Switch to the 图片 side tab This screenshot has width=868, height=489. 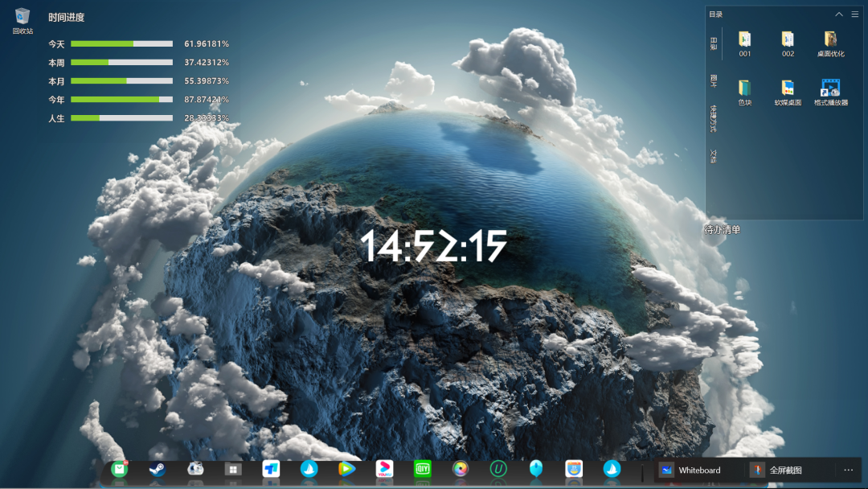(714, 81)
